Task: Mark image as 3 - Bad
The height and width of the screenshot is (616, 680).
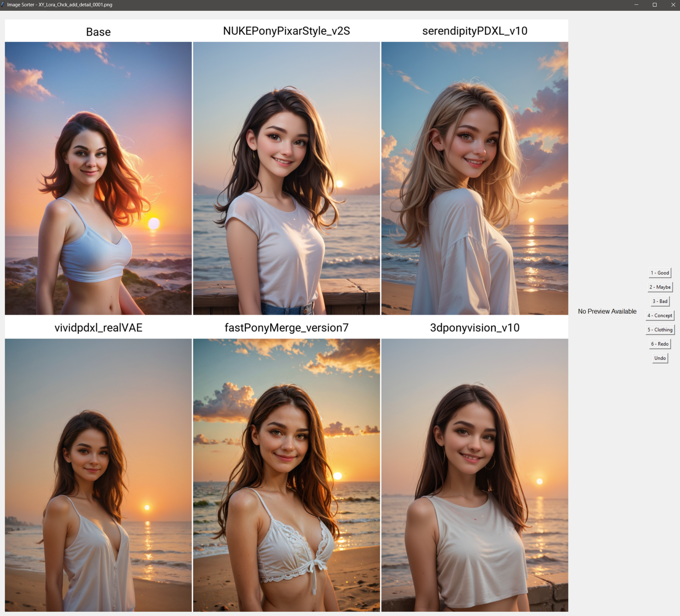Action: (x=659, y=301)
